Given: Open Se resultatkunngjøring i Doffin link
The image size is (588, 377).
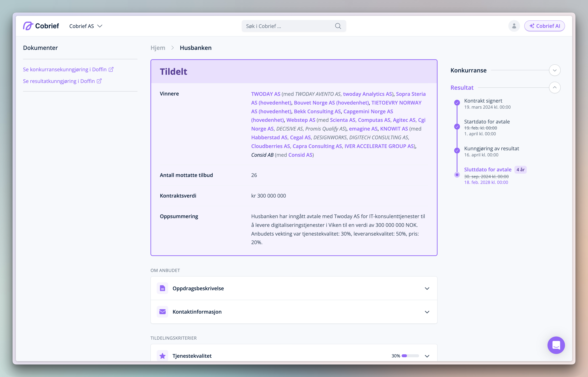Looking at the screenshot, I should pos(59,81).
